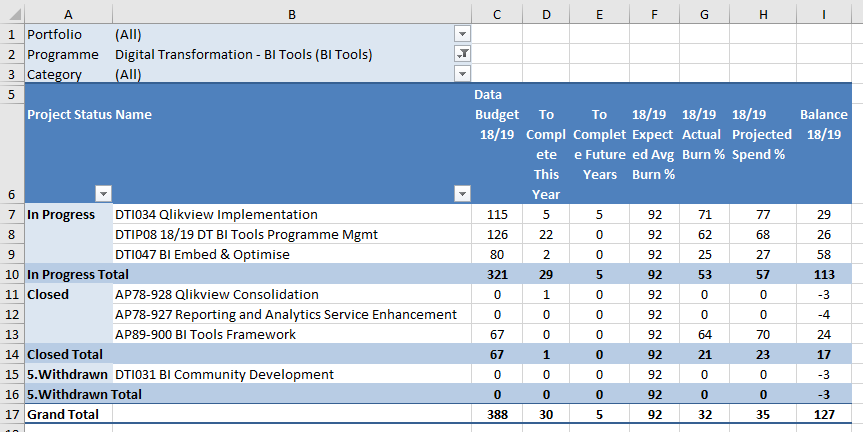Select the DTI031 BI Community Development cell
863x432 pixels.
point(224,374)
